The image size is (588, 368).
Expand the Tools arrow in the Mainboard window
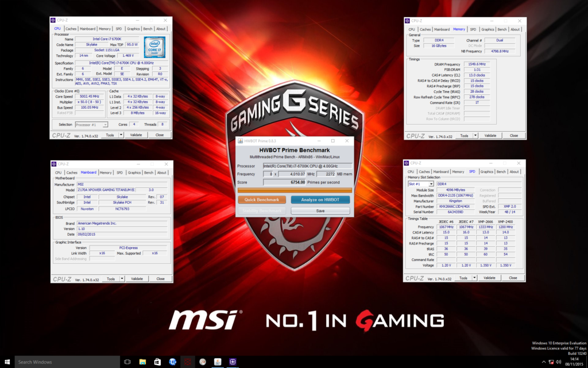click(122, 279)
